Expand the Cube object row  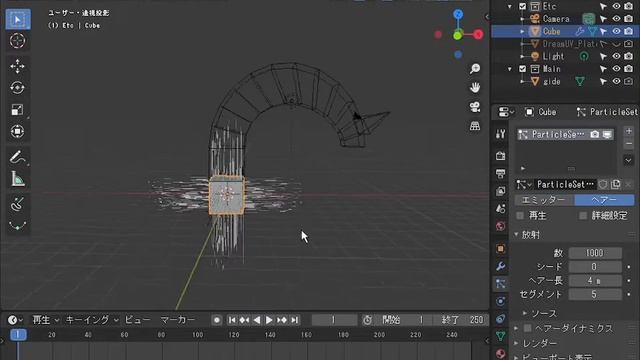522,31
